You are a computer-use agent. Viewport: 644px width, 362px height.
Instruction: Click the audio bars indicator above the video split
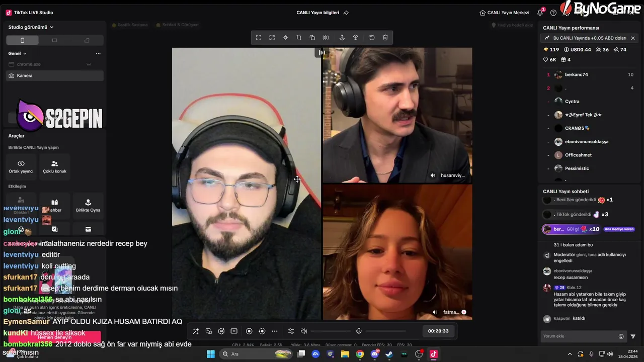click(322, 52)
